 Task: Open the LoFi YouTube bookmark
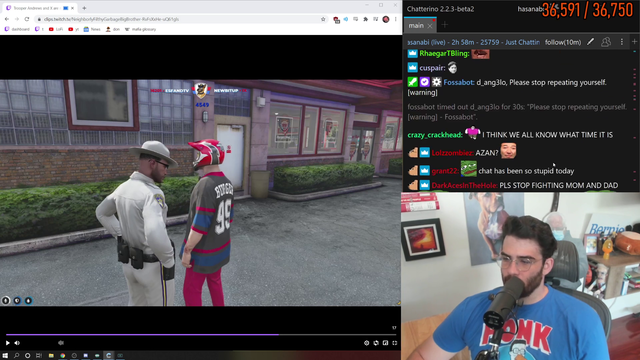(56, 29)
